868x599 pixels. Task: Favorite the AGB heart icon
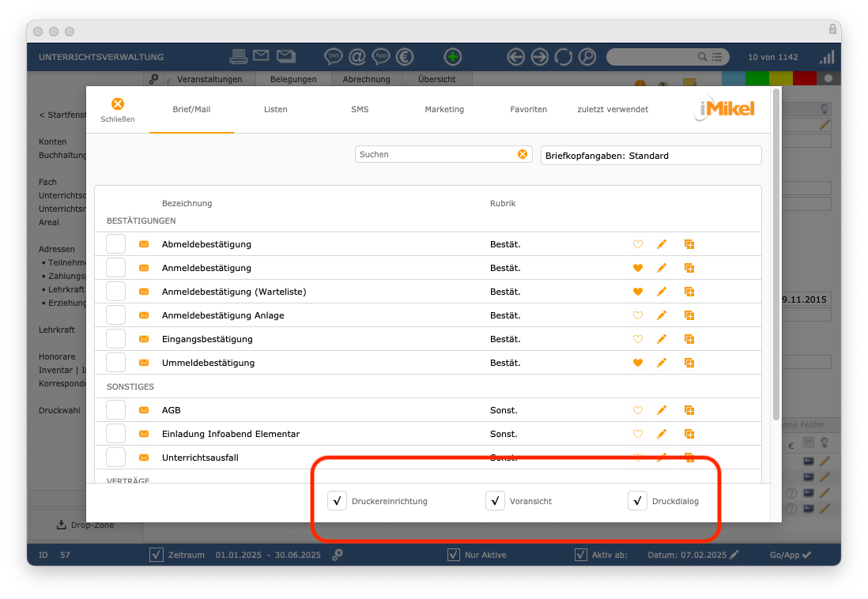pos(638,410)
